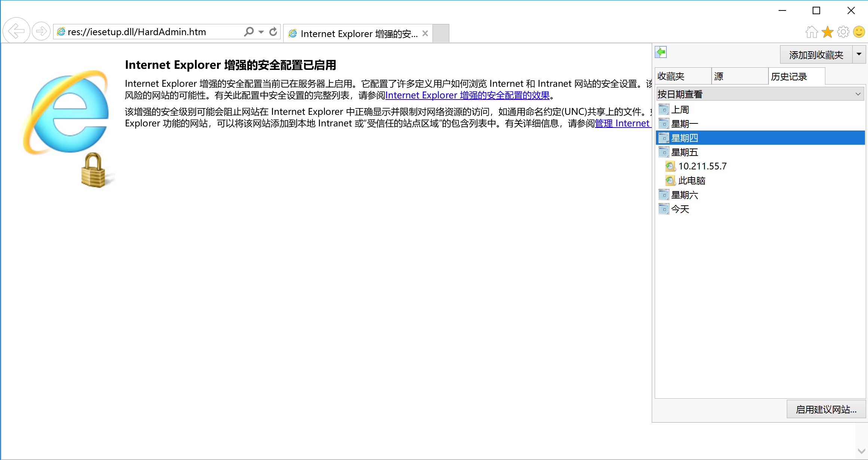Switch to the 源 feeds tab
868x460 pixels.
[739, 77]
